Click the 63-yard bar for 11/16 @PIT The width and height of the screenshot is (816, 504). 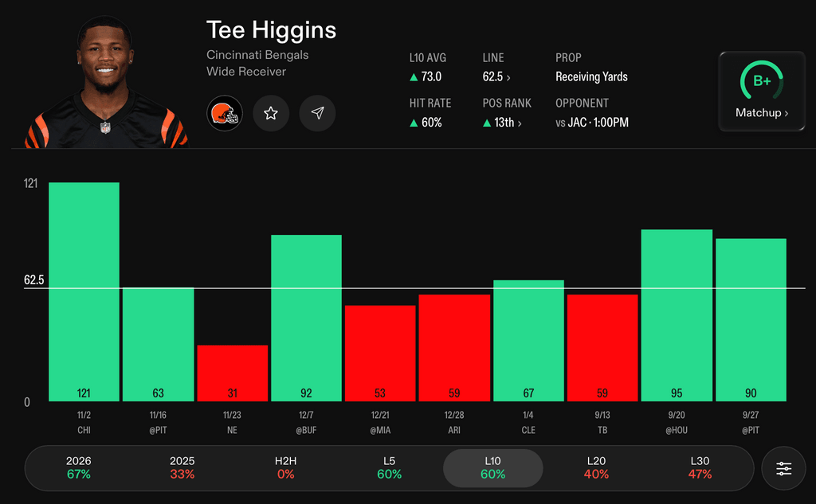(159, 344)
